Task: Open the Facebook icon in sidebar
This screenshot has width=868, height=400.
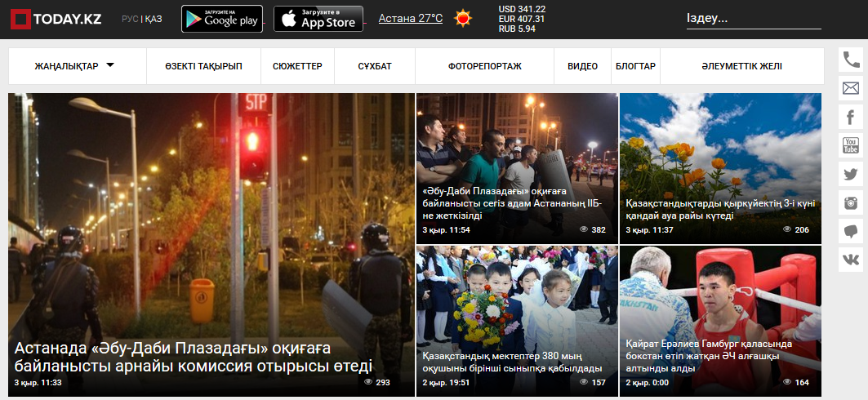Action: tap(850, 117)
